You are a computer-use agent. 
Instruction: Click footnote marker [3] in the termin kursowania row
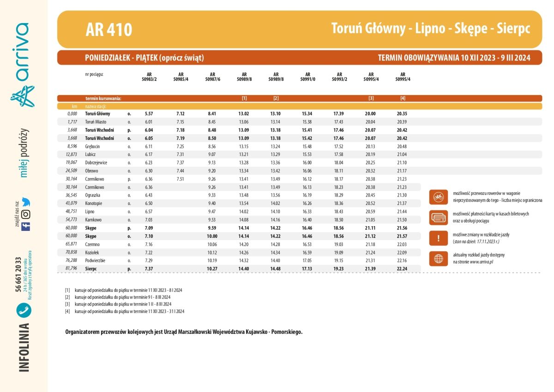[x=371, y=98]
